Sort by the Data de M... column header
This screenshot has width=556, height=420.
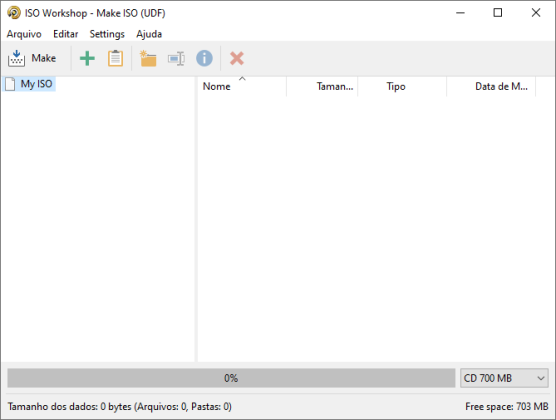pyautogui.click(x=491, y=86)
